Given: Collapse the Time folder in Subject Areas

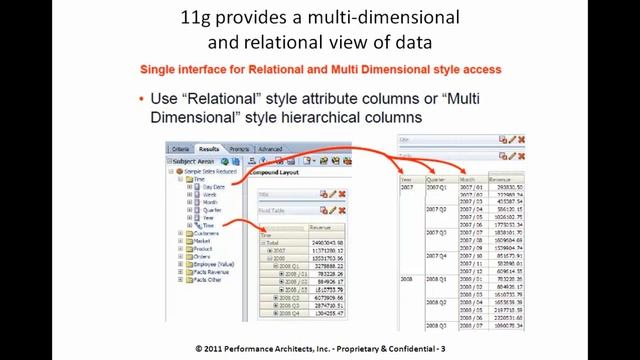Looking at the screenshot, I should click(180, 179).
